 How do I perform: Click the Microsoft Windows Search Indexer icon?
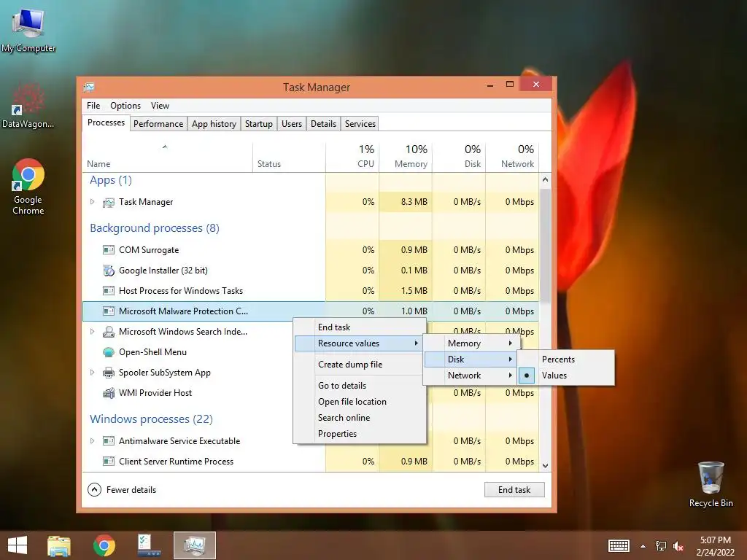click(x=109, y=332)
